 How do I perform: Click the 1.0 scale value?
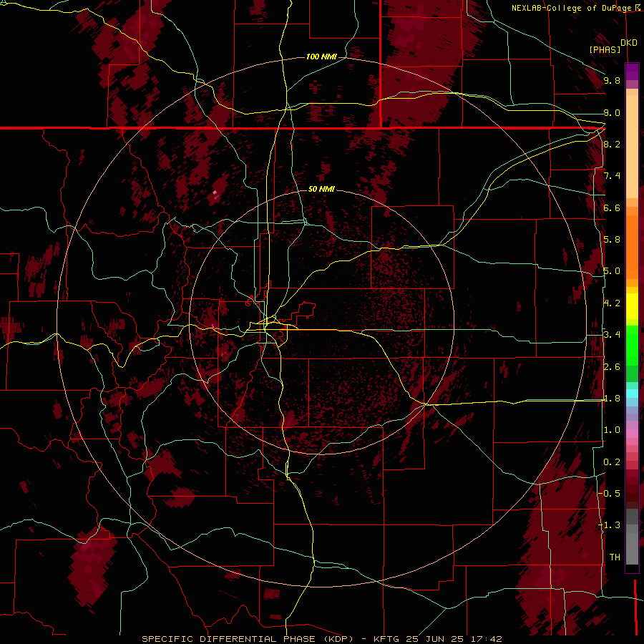click(612, 430)
